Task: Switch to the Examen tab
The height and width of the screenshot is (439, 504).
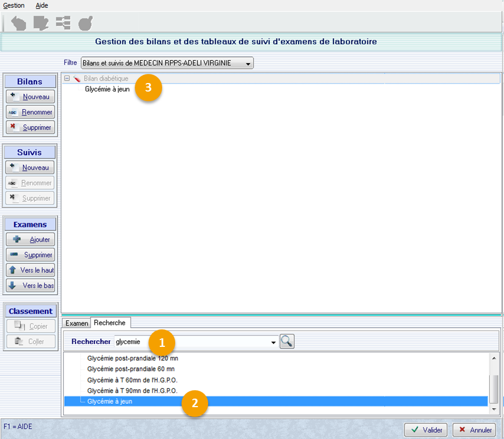Action: click(x=77, y=323)
